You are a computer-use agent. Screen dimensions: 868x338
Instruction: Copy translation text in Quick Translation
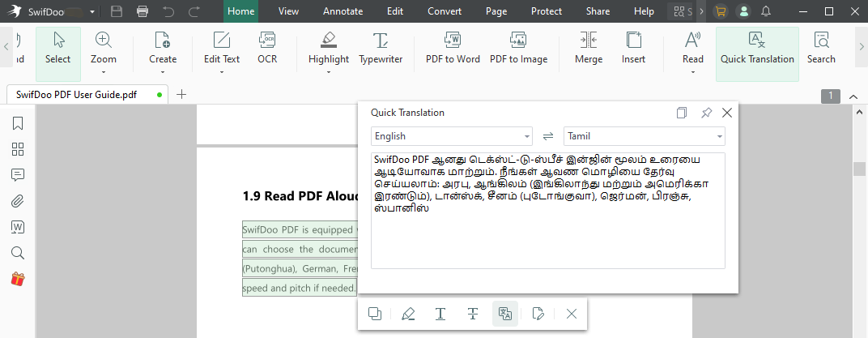(682, 113)
